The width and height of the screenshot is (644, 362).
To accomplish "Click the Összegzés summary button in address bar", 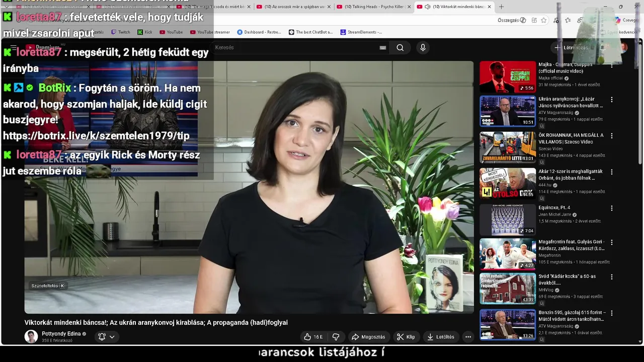I will click(512, 20).
